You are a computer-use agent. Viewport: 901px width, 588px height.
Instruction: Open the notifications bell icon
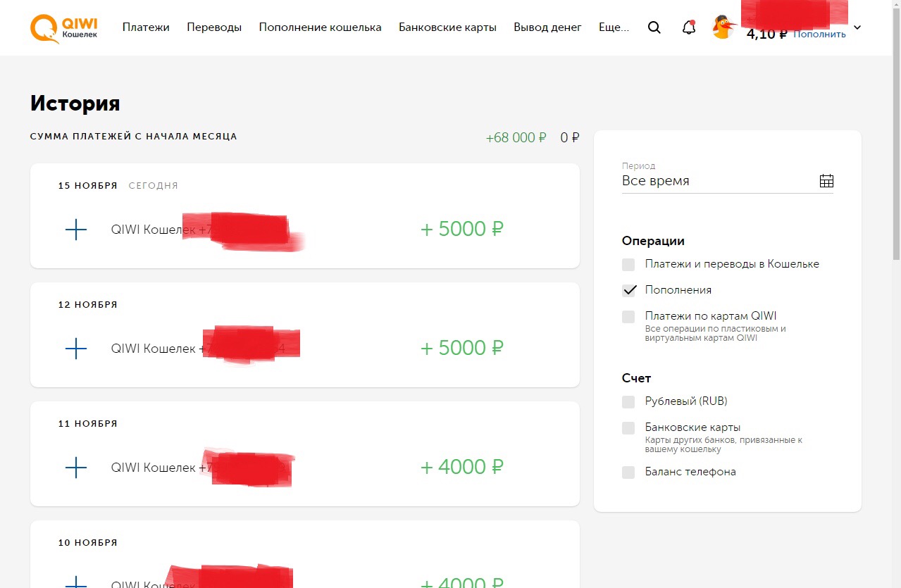tap(689, 27)
